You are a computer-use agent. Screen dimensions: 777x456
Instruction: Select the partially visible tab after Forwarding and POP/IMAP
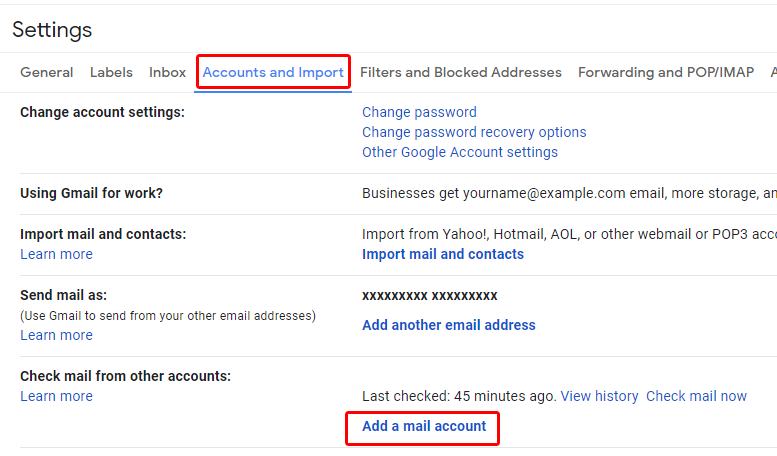(x=773, y=72)
